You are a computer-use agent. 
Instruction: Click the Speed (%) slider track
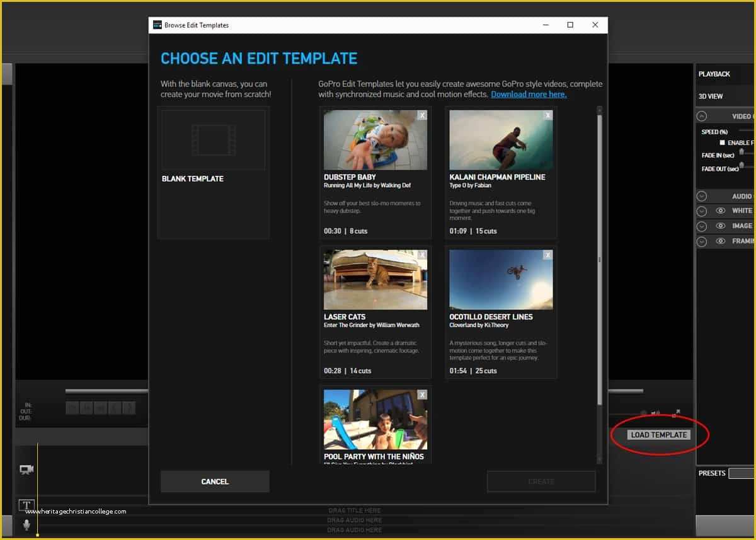[746, 130]
